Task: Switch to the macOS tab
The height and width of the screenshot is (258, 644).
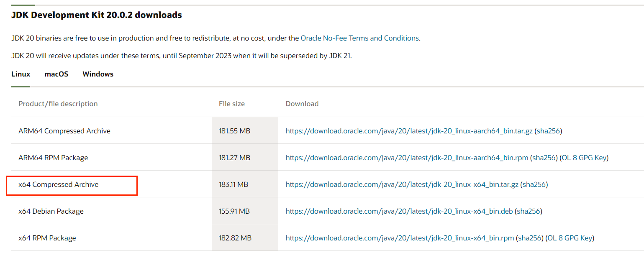Action: pos(56,74)
